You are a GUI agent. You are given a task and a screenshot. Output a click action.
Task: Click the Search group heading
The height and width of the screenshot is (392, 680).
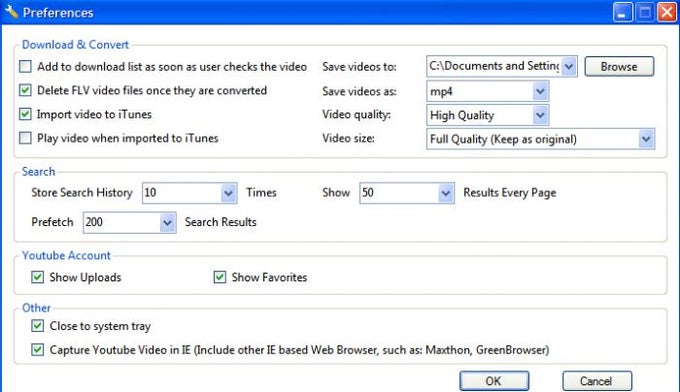(x=39, y=171)
